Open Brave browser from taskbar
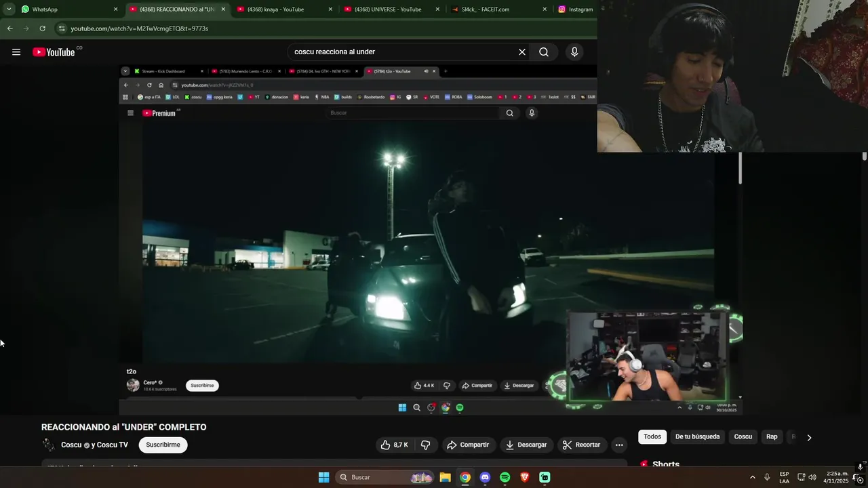868x488 pixels. [x=525, y=477]
